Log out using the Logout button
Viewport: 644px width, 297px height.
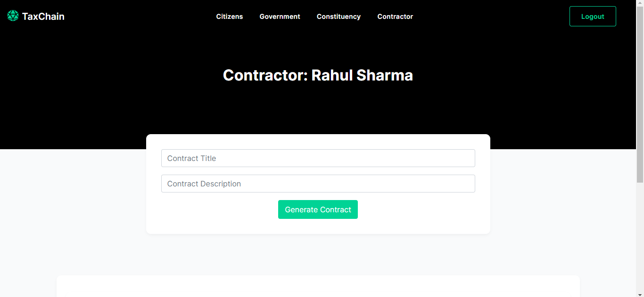[593, 16]
